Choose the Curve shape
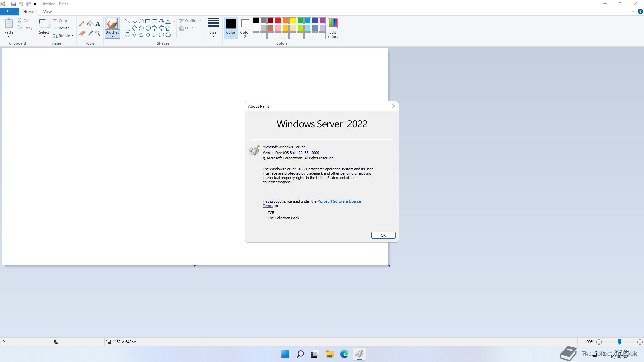Screen dimensions: 644x362 (134, 21)
